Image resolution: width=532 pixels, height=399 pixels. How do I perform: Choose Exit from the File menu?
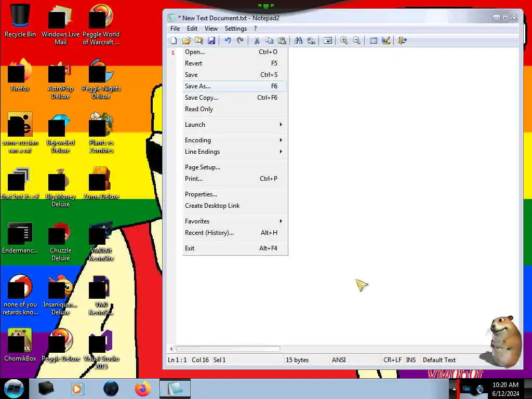pos(235,248)
